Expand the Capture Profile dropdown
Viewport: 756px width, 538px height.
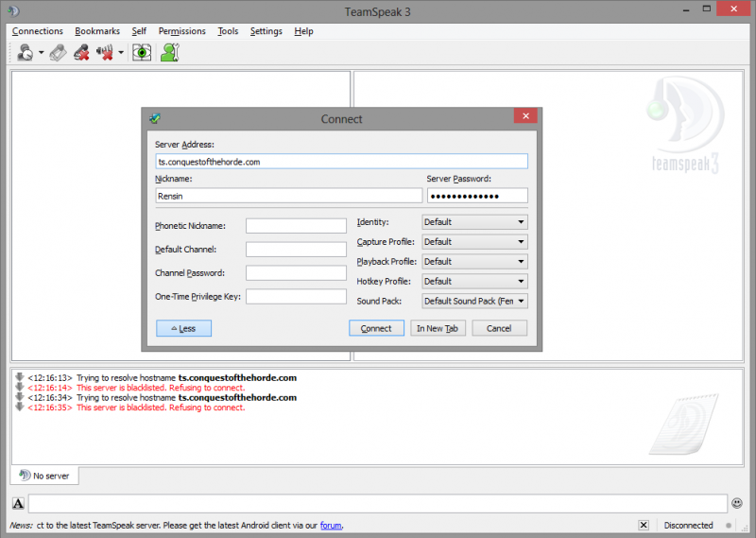(474, 242)
